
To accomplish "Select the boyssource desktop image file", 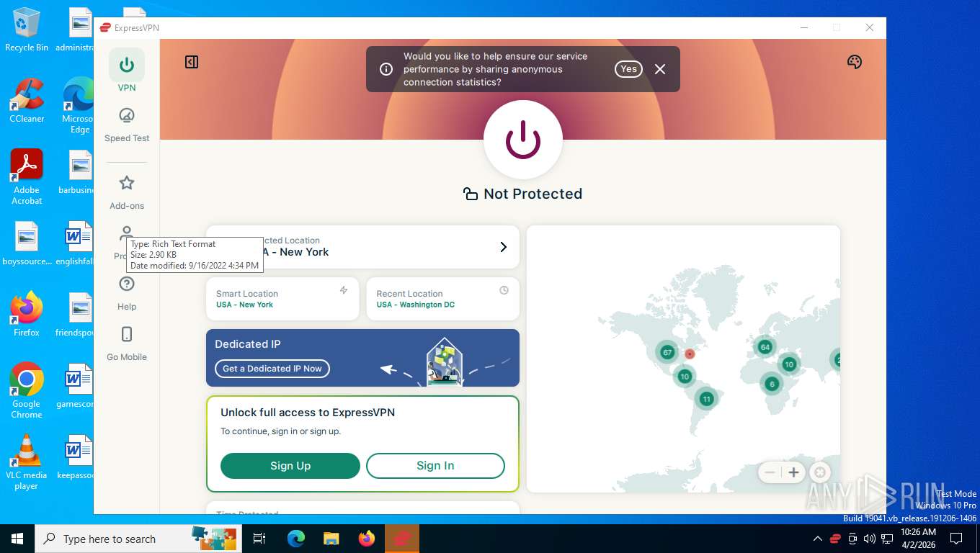I will pos(27,243).
